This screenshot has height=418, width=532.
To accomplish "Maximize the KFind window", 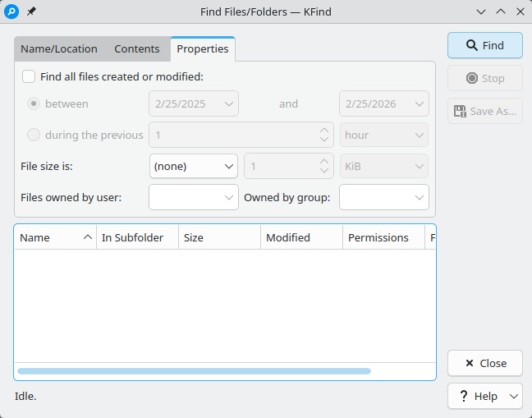I will click(x=501, y=11).
